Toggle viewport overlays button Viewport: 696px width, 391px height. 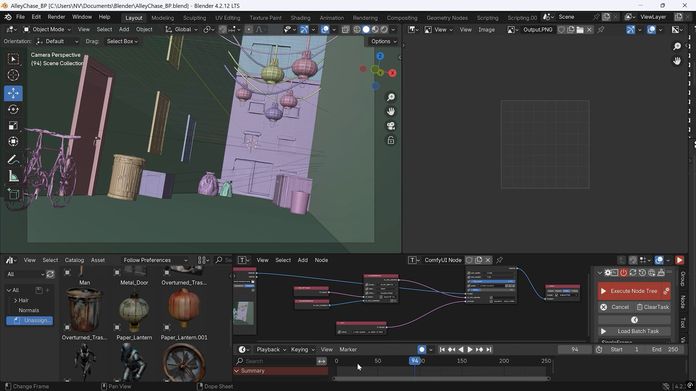pyautogui.click(x=325, y=30)
